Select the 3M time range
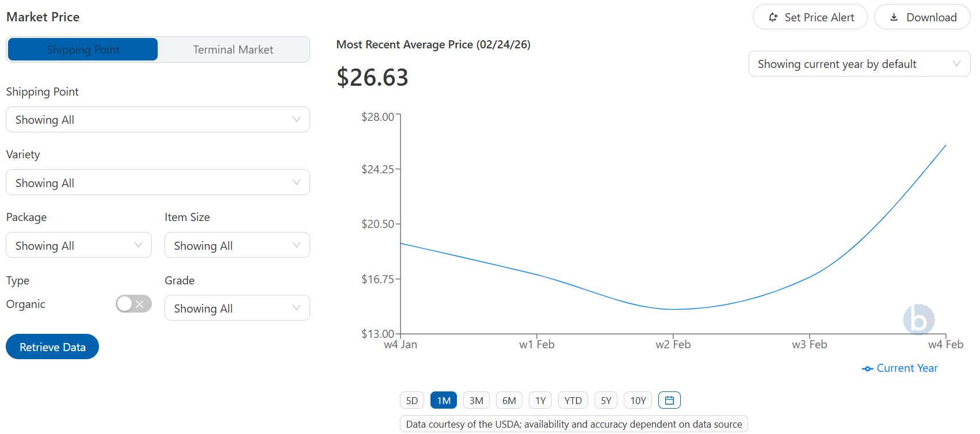Screen dimensions: 980x434 476,401
